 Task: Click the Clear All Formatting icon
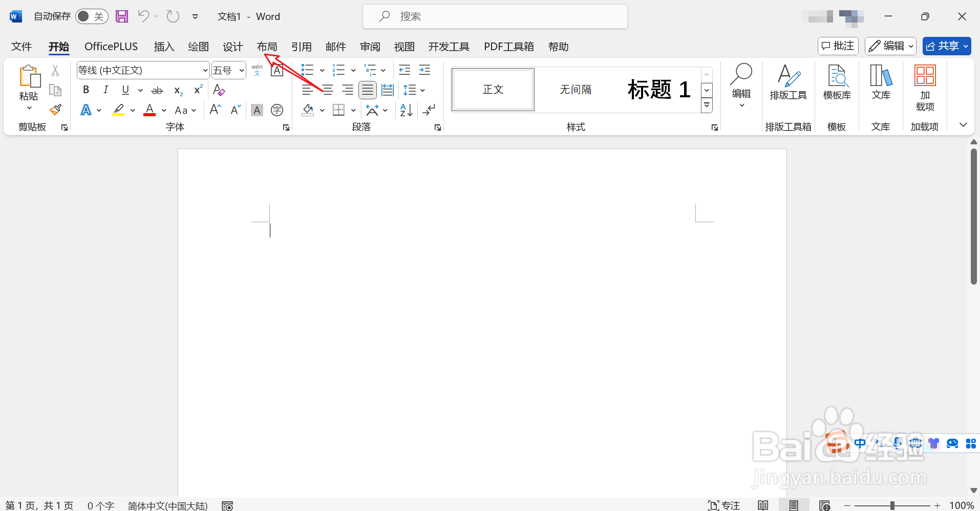(x=218, y=90)
